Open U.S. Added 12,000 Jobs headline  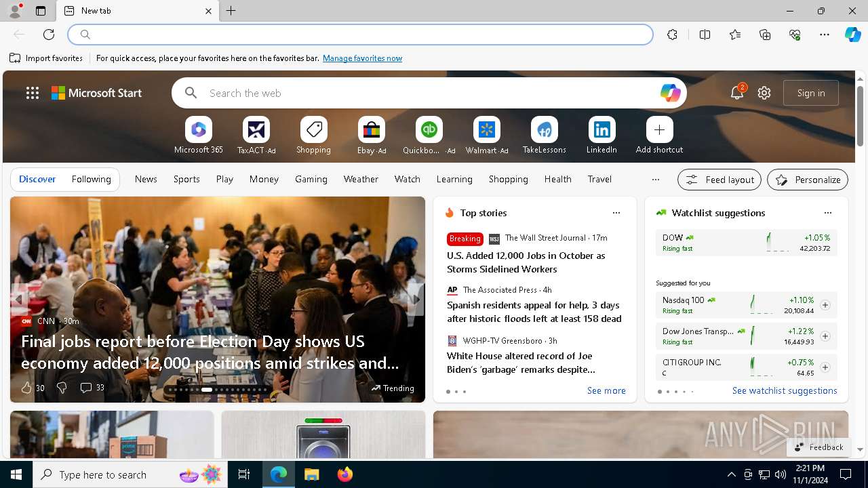pos(526,262)
